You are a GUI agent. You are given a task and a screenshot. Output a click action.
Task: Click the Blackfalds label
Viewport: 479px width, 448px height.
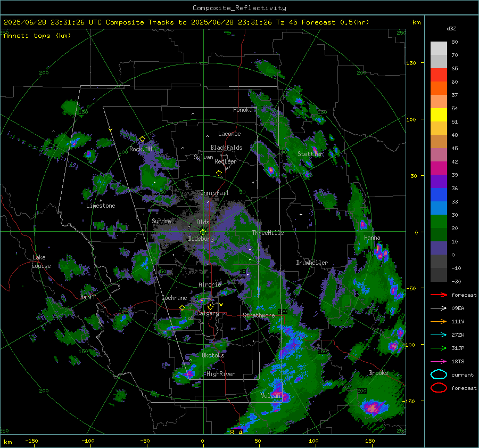pos(226,148)
